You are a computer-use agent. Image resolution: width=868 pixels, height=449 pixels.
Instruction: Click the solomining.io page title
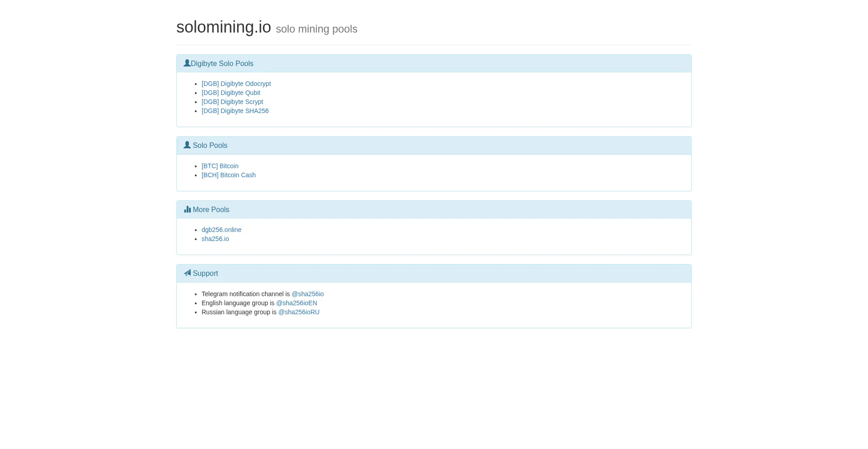[x=224, y=27]
